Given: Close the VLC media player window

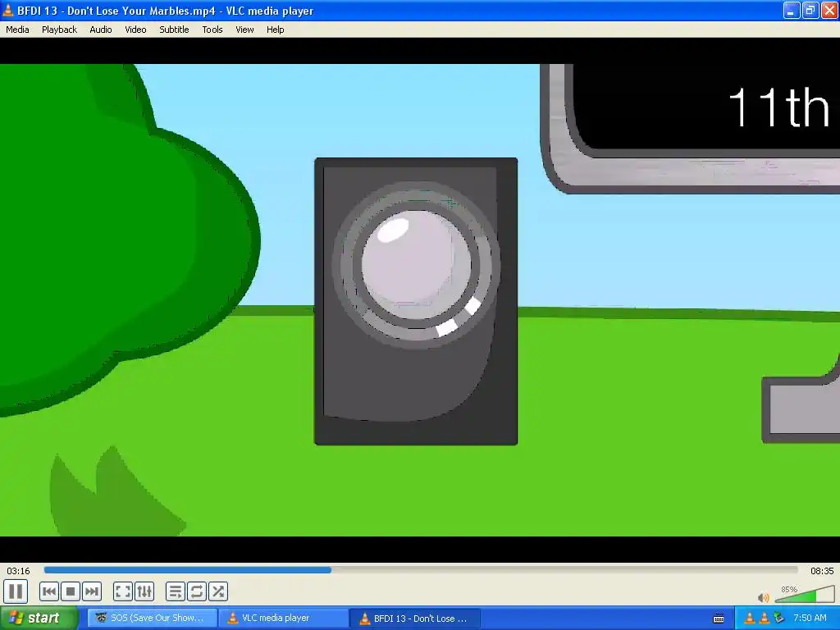Looking at the screenshot, I should click(830, 10).
